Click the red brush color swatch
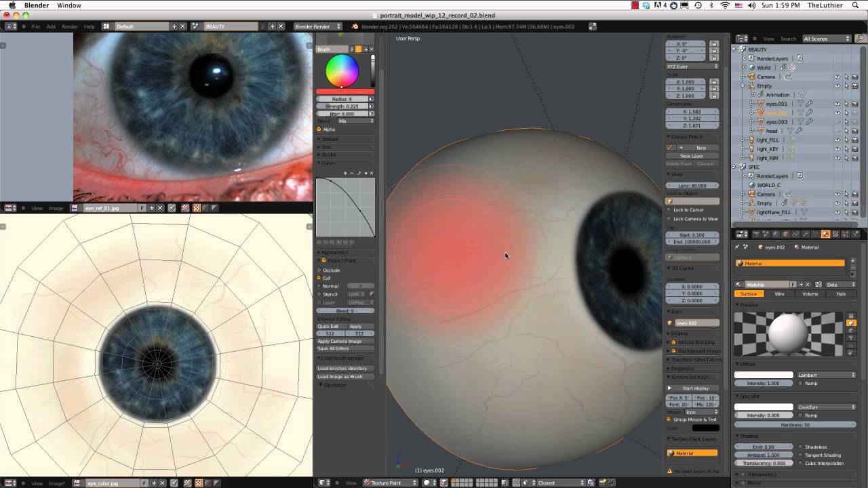This screenshot has height=488, width=868. coord(345,91)
